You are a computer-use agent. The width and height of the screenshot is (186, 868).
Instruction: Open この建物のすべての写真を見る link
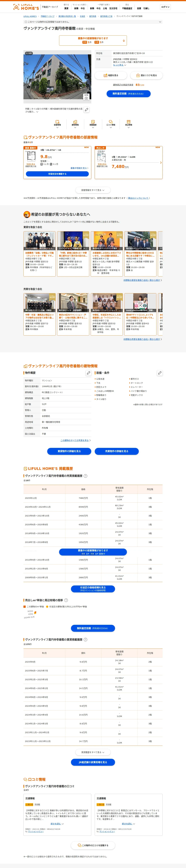tap(75, 440)
